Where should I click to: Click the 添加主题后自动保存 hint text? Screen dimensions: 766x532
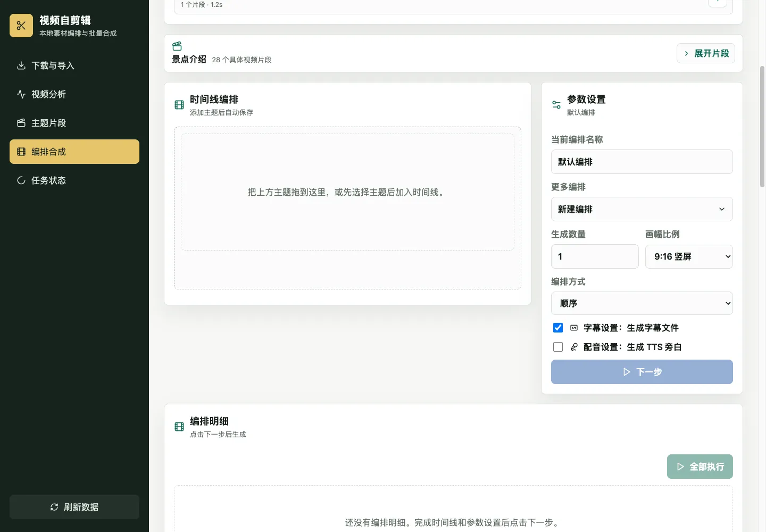(x=221, y=112)
